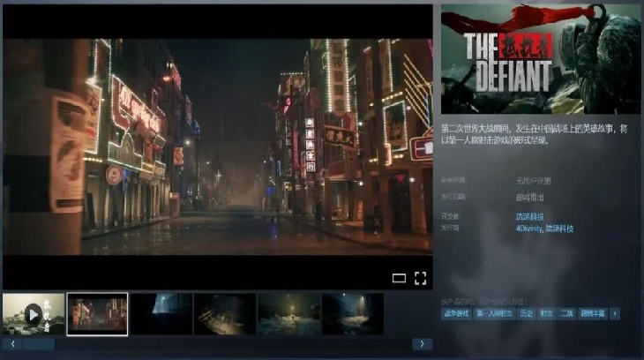Open the fifth screenshot thumbnail
This screenshot has width=644, height=360.
(x=288, y=313)
